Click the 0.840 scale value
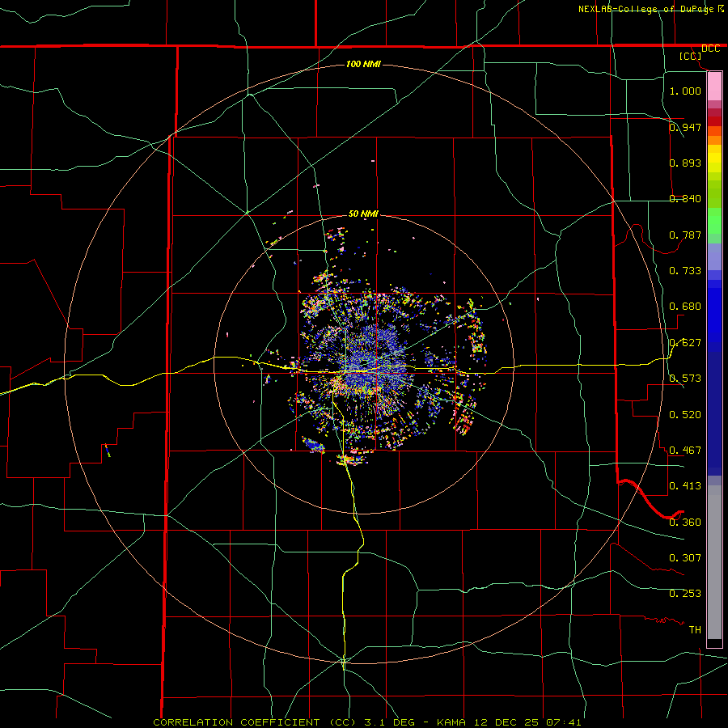The image size is (728, 728). 685,199
